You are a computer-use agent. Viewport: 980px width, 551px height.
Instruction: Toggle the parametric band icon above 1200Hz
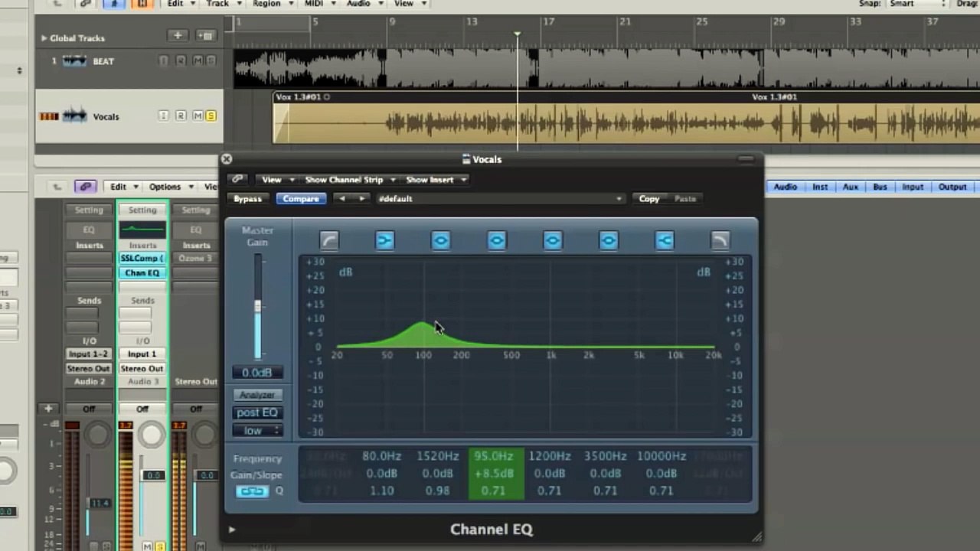pos(552,241)
